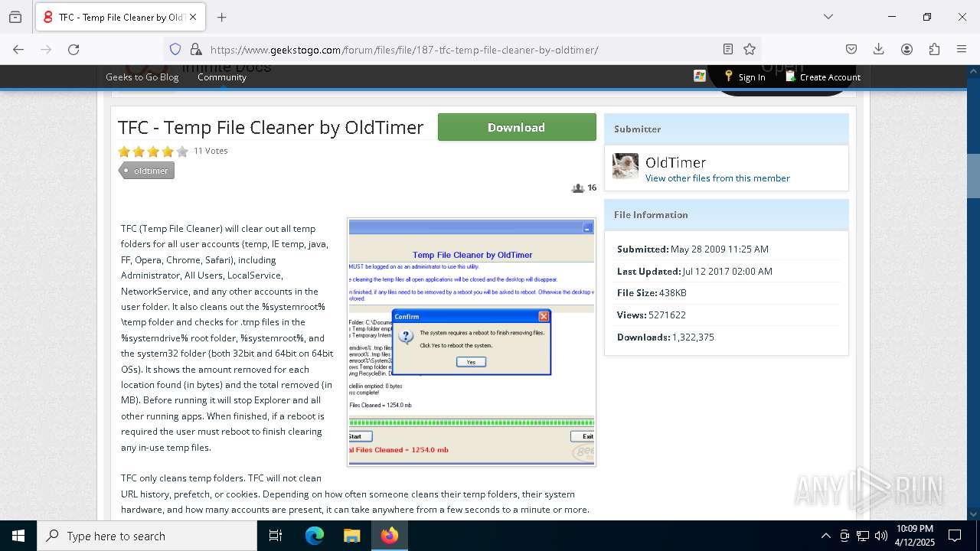Click Sign In link
The image size is (980, 551).
point(745,77)
